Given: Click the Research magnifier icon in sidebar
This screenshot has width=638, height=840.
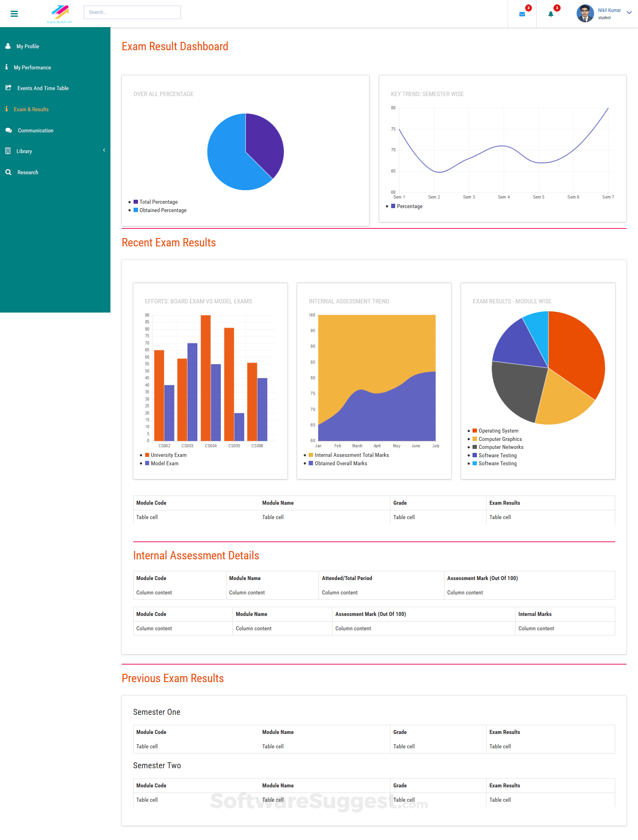Looking at the screenshot, I should pyautogui.click(x=8, y=172).
